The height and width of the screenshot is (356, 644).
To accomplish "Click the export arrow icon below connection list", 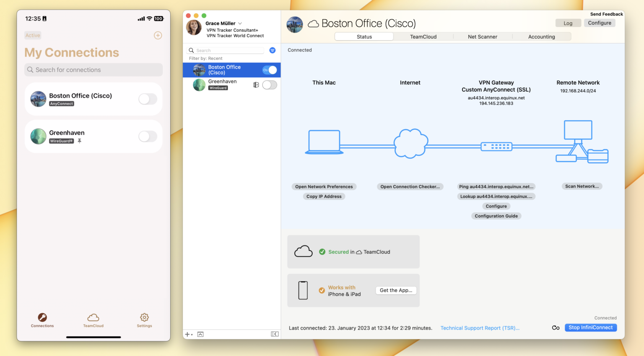I will 200,334.
